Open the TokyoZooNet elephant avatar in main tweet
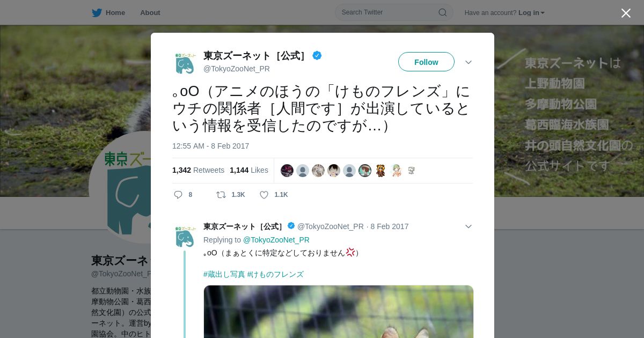This screenshot has height=338, width=644. tap(185, 63)
